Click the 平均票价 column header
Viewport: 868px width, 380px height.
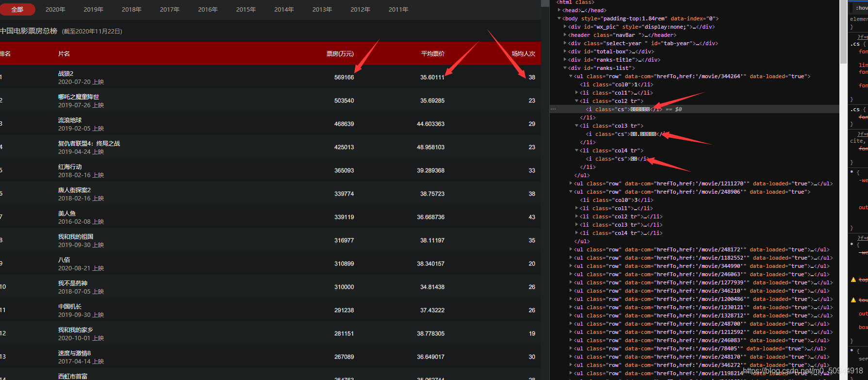click(433, 53)
